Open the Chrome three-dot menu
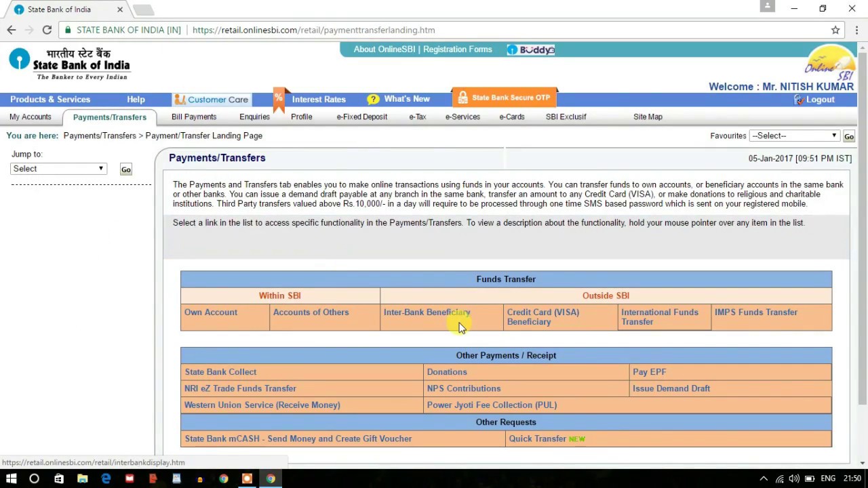The height and width of the screenshot is (488, 868). [857, 30]
